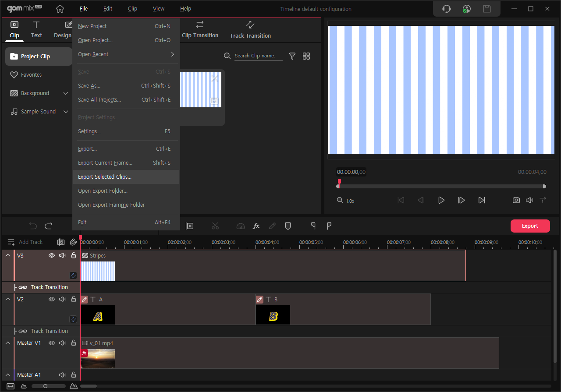The image size is (561, 392).
Task: Click the marker shield icon in timeline toolbar
Action: coord(288,226)
